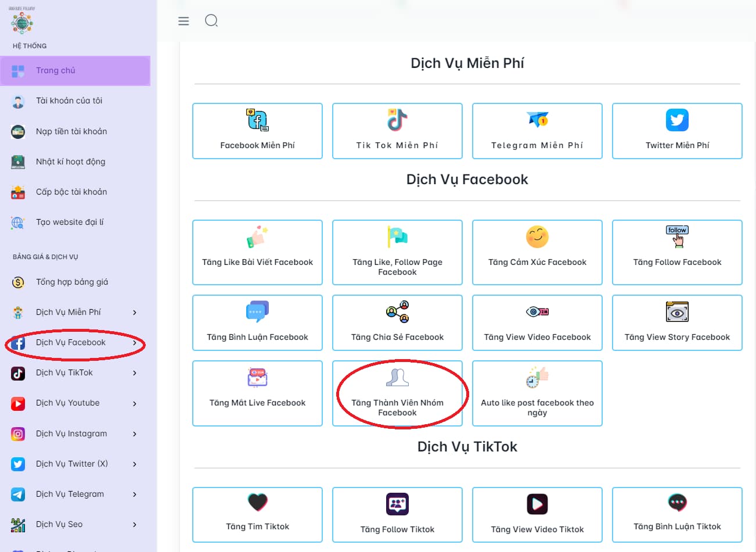Open Tạo website đại lí menu item
Viewport: 756px width, 552px height.
pos(75,223)
